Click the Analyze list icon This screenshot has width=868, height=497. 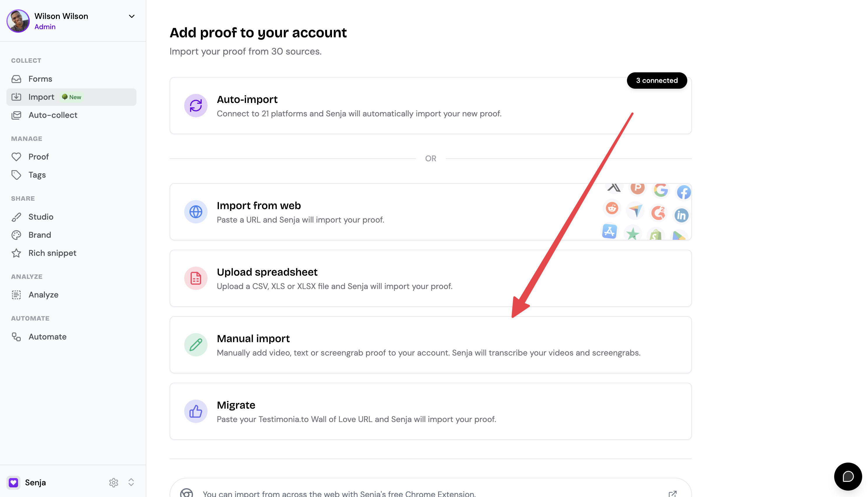tap(16, 295)
